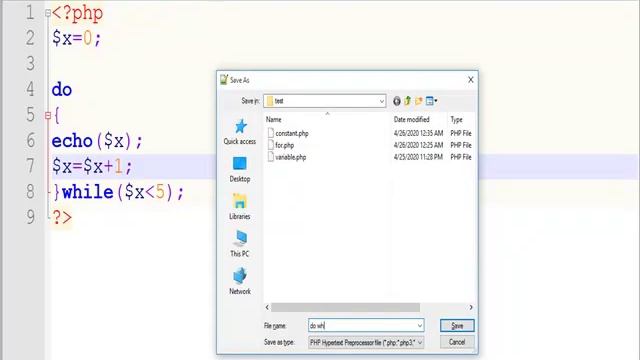The height and width of the screenshot is (360, 640).
Task: Click the for.php file icon
Action: 271,145
